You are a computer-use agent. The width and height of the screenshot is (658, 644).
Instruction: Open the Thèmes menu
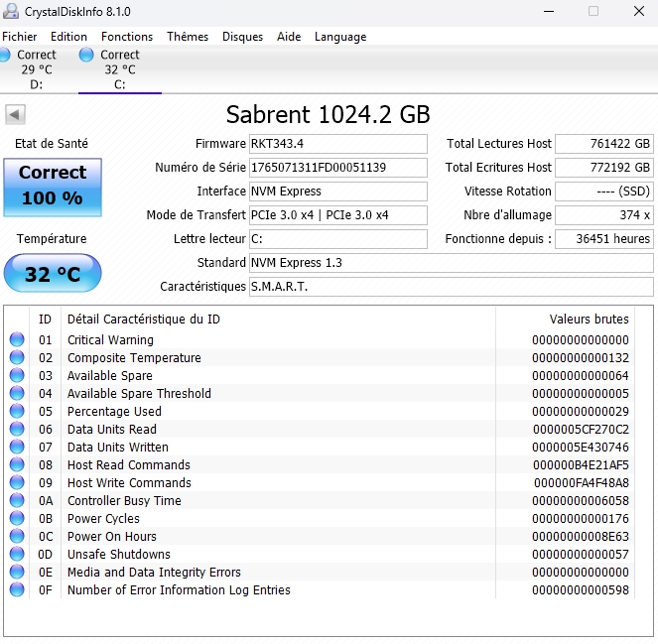(x=188, y=37)
